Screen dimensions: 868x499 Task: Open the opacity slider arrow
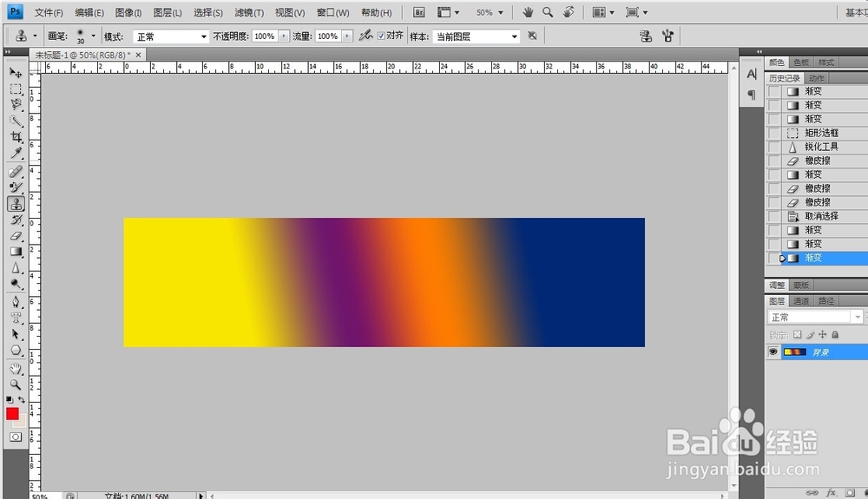point(284,36)
